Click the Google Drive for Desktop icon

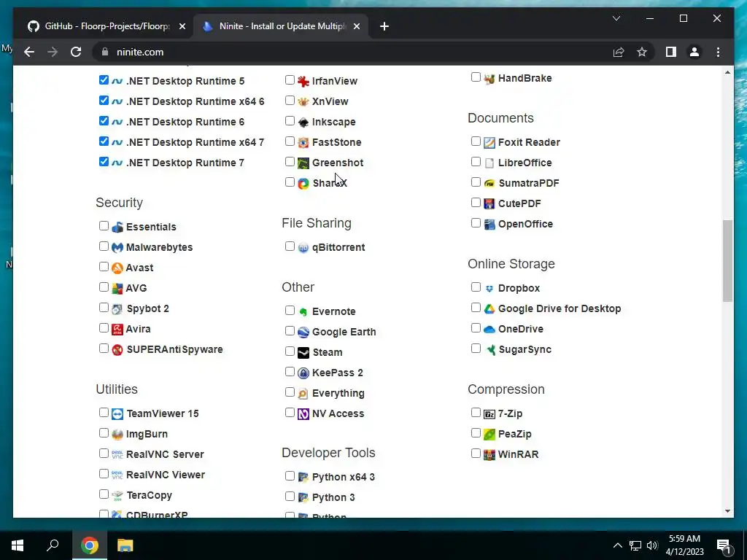489,308
